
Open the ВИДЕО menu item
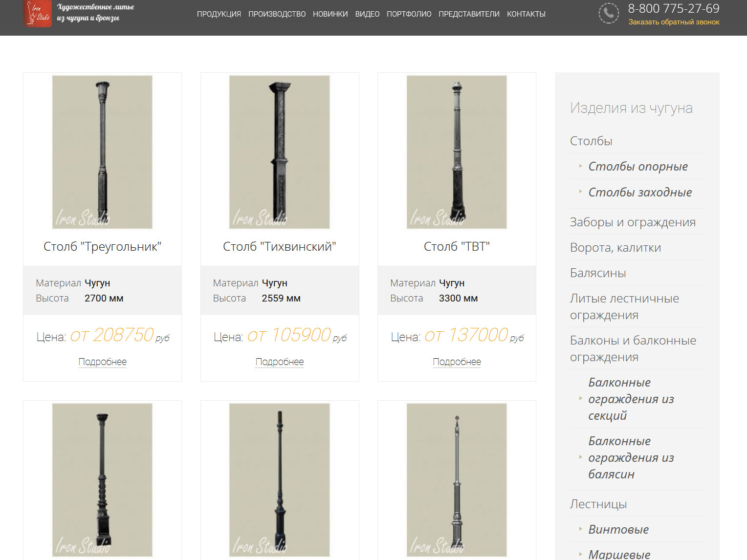coord(367,14)
